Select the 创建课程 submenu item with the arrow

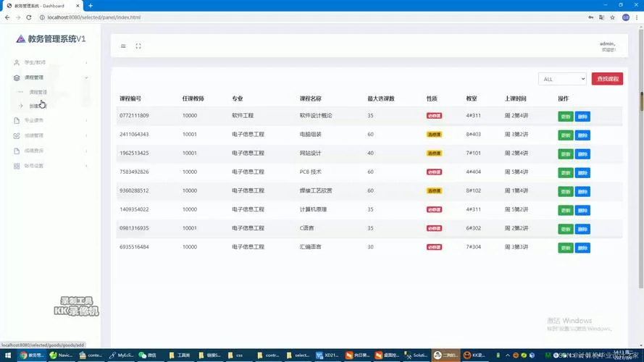(x=38, y=106)
